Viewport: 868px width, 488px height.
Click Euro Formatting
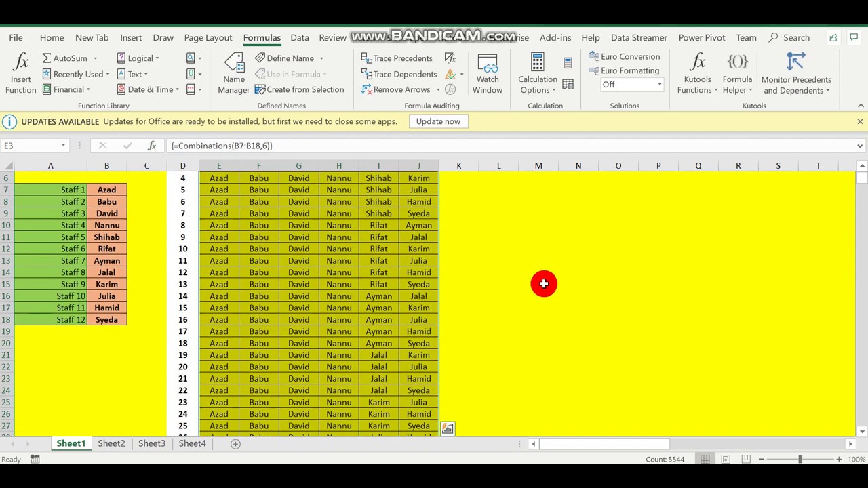coord(624,70)
